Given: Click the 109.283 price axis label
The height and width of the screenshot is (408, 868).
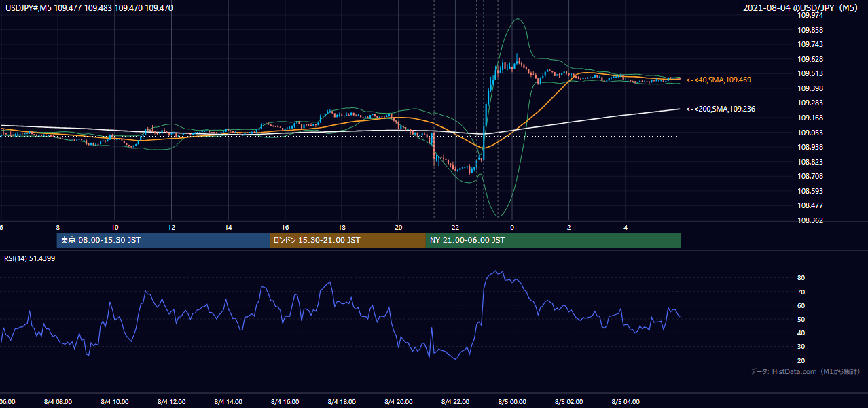Looking at the screenshot, I should point(810,103).
